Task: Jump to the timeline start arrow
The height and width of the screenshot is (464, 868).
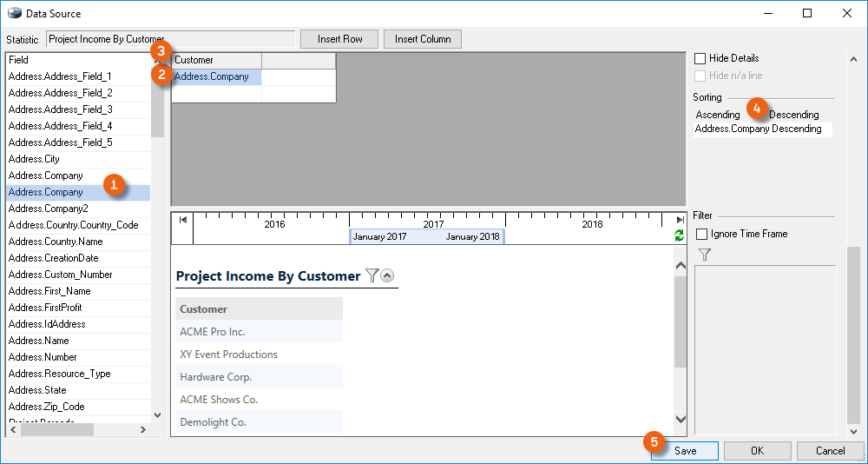Action: pos(182,220)
